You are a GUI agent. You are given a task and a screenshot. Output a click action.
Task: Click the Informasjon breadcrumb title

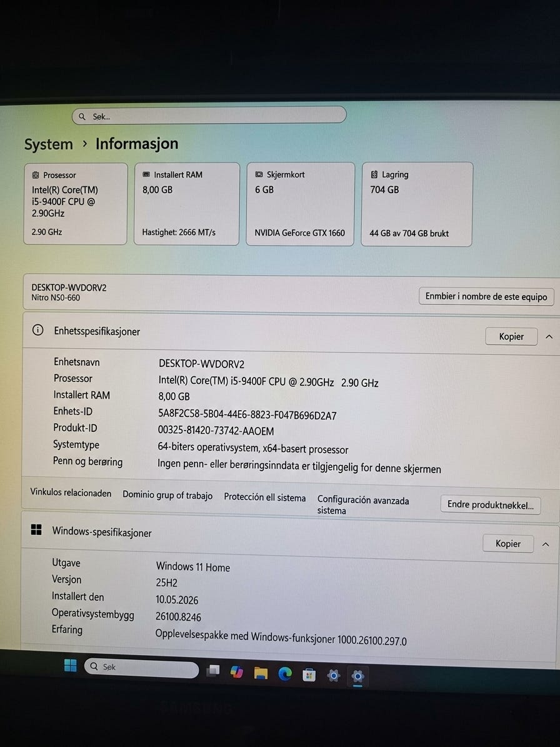tap(137, 143)
